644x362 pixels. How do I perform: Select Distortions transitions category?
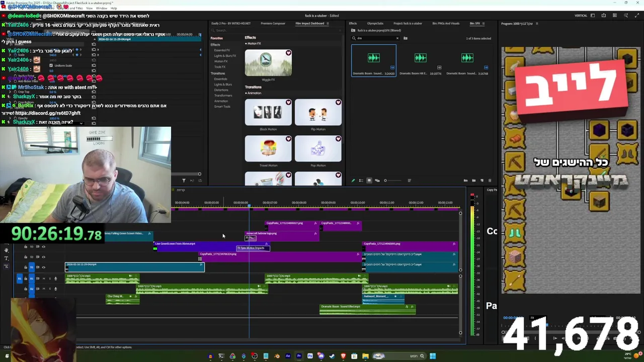(221, 90)
